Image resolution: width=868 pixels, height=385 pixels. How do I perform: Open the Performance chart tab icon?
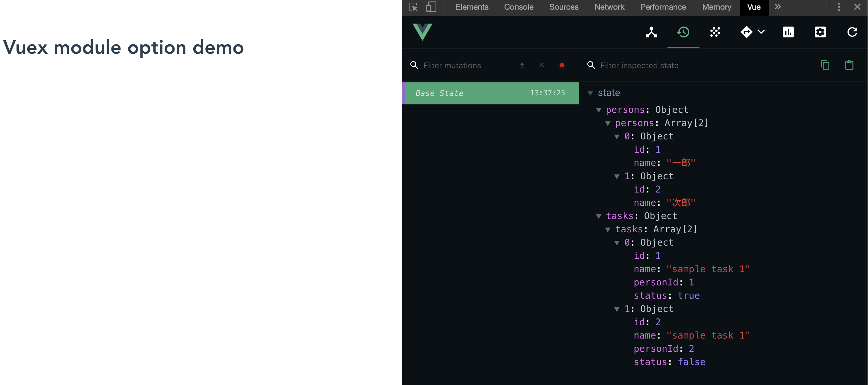[788, 32]
